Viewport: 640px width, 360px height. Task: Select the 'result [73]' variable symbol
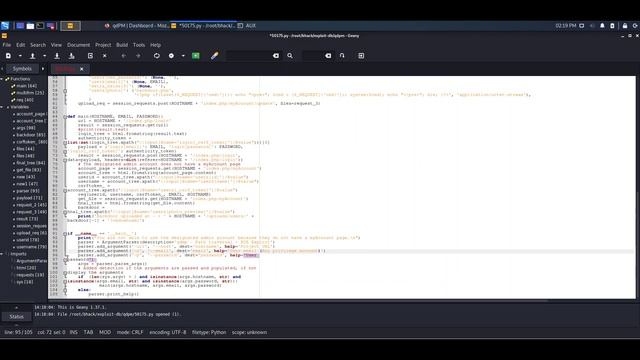[27, 219]
